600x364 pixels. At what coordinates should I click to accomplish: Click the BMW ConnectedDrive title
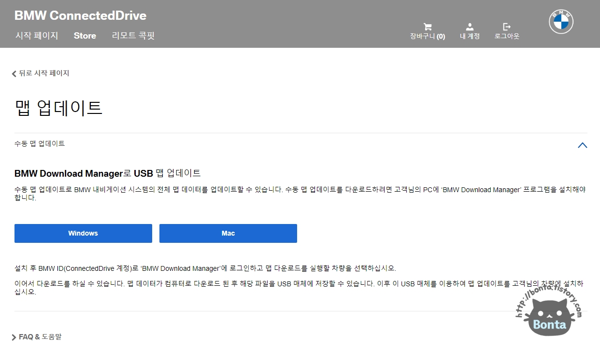pyautogui.click(x=80, y=15)
